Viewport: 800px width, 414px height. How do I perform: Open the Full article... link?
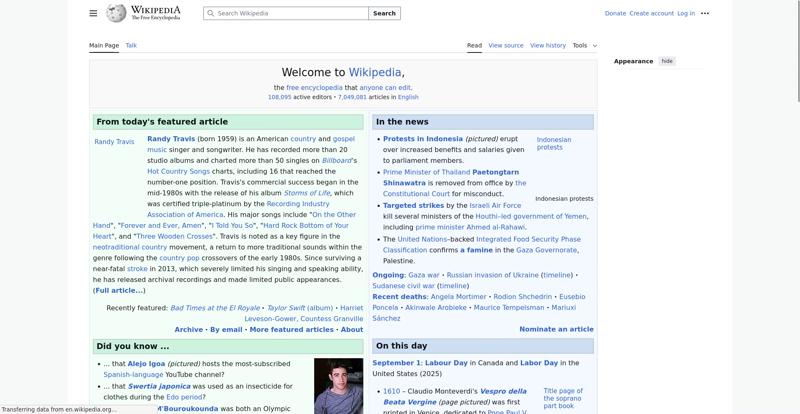click(119, 290)
